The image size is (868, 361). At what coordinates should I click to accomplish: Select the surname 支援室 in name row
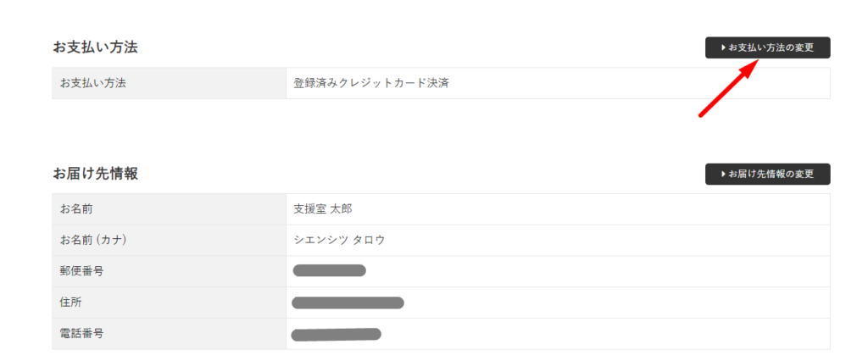pyautogui.click(x=309, y=208)
